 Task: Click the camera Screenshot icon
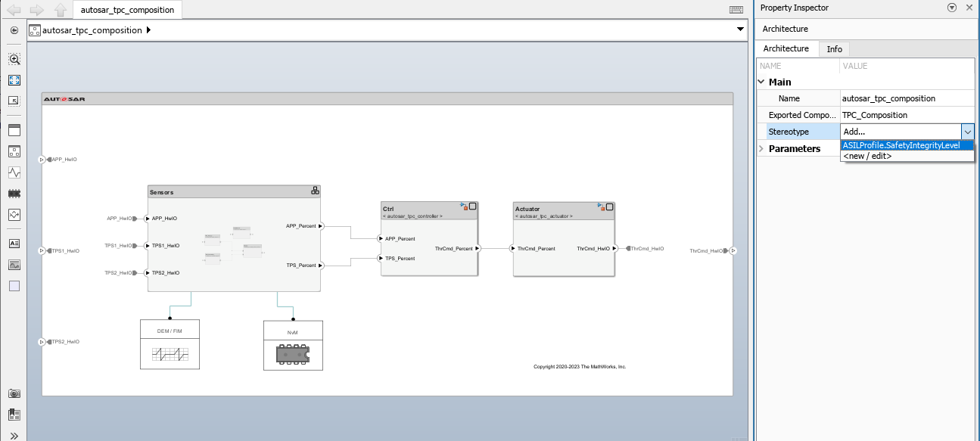[14, 393]
